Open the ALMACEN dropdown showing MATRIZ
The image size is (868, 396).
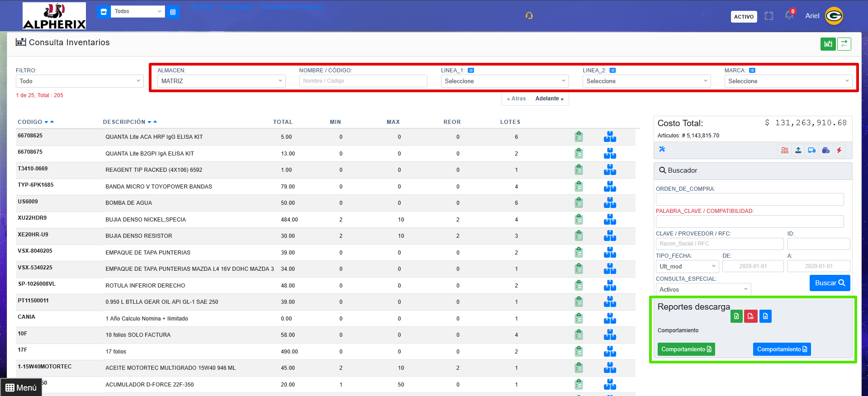tap(222, 81)
